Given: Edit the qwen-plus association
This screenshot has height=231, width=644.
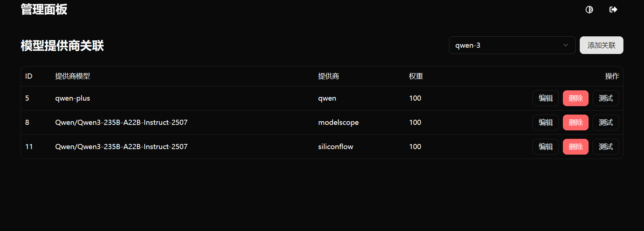Looking at the screenshot, I should point(545,98).
